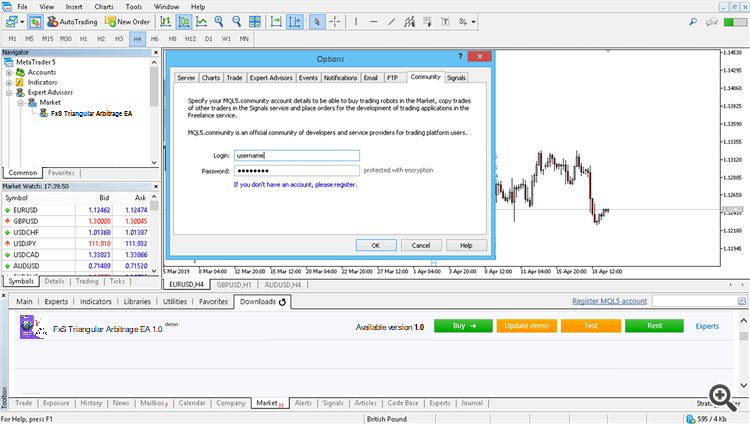The width and height of the screenshot is (750, 424).
Task: Select the Horizontal Line drawing tool
Action: (374, 22)
